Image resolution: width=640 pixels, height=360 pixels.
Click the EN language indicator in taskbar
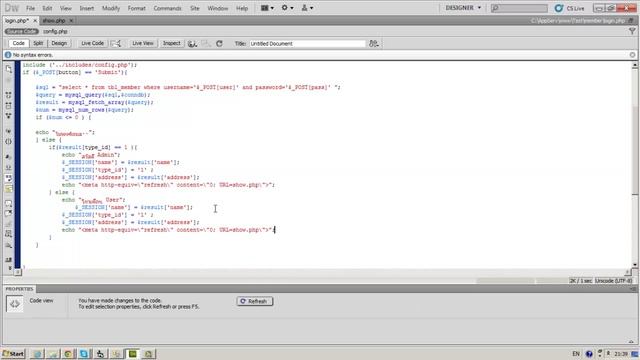coord(576,354)
